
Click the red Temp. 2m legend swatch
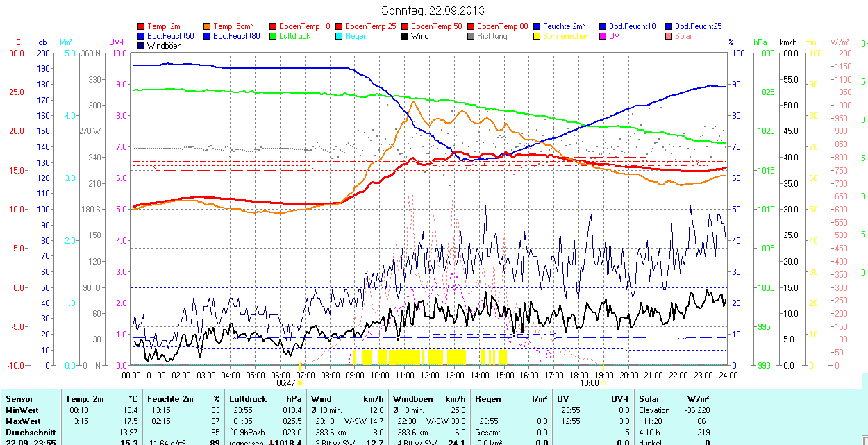[x=142, y=26]
